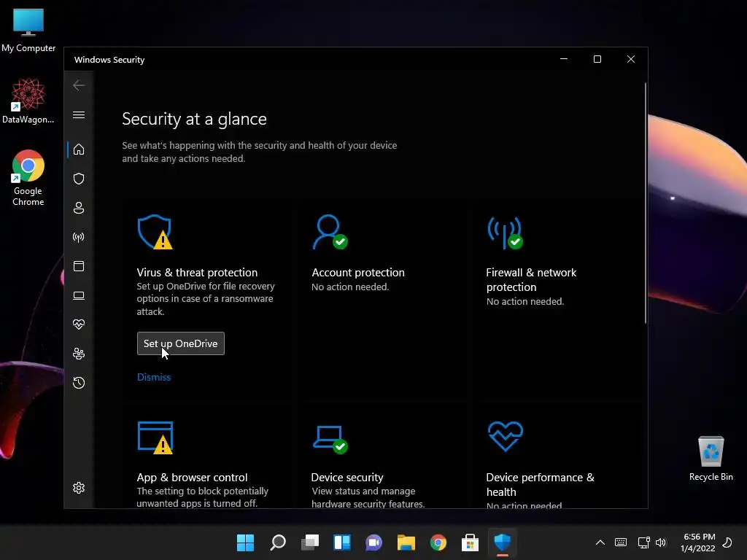This screenshot has width=747, height=560.
Task: Open volume speaker tray icon
Action: (661, 542)
